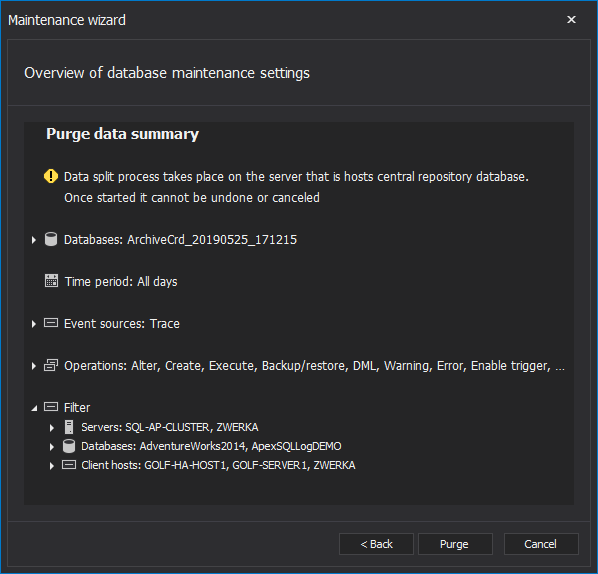Viewport: 598px width, 574px height.
Task: Click the cylinder icon beside AdventureWorks2014 databases
Action: (69, 446)
